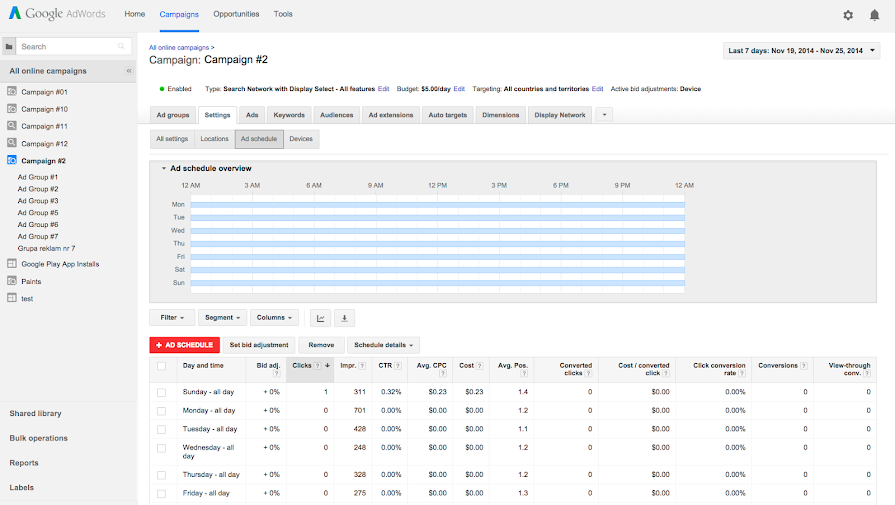The image size is (895, 505).
Task: Click the Campaign #01 icon
Action: coord(11,91)
